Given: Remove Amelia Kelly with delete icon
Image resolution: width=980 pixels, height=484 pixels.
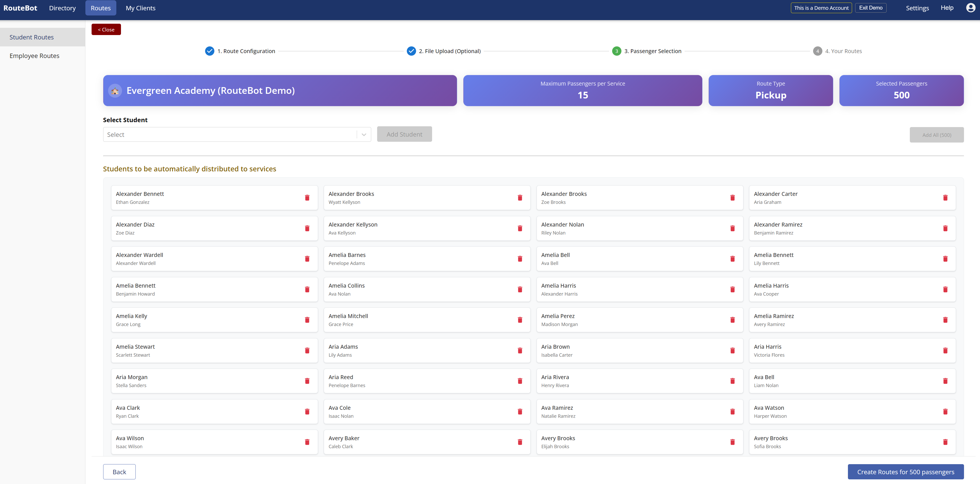Looking at the screenshot, I should 307,320.
